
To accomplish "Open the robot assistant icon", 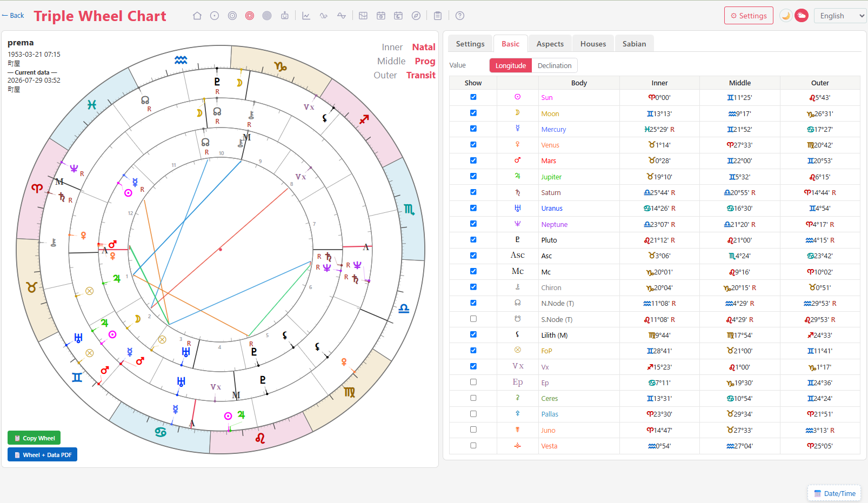I will pyautogui.click(x=285, y=16).
